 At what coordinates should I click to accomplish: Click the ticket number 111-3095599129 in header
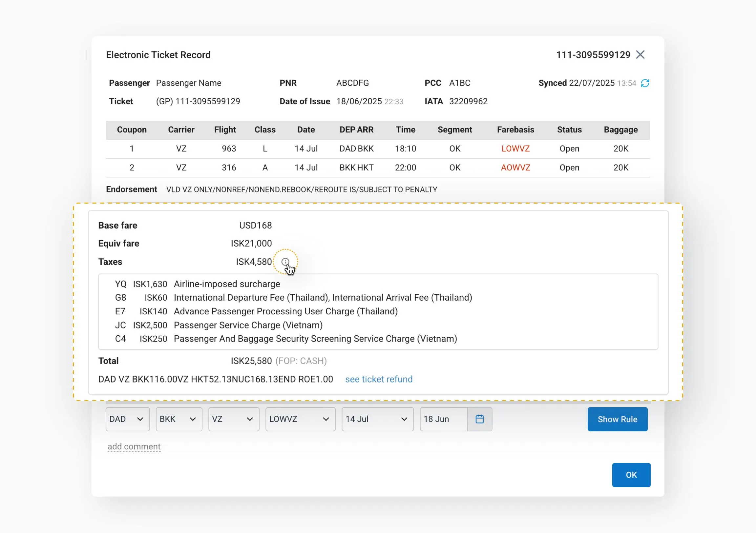tap(593, 55)
